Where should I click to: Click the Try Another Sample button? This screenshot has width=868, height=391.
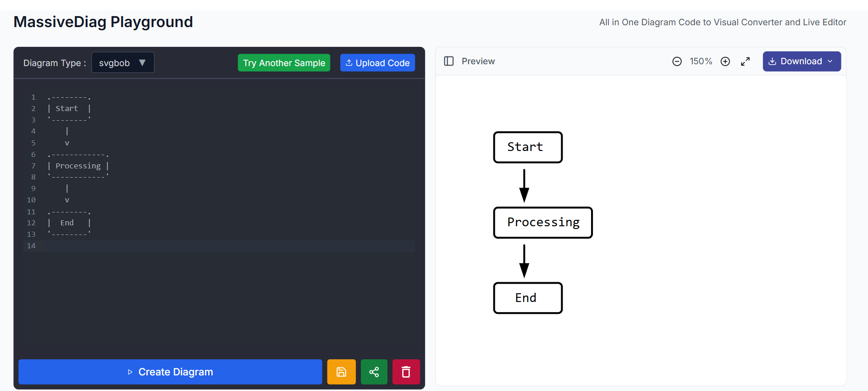tap(284, 63)
